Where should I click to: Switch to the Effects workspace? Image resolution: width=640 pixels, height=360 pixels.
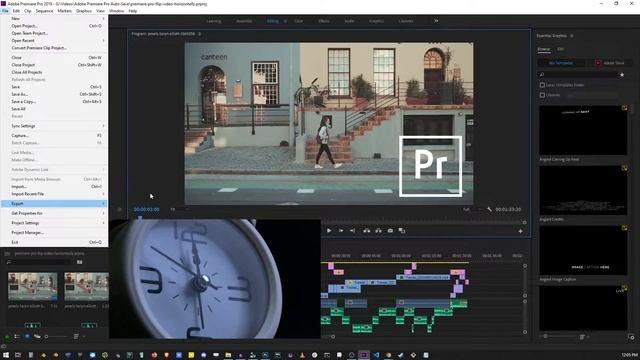point(324,21)
